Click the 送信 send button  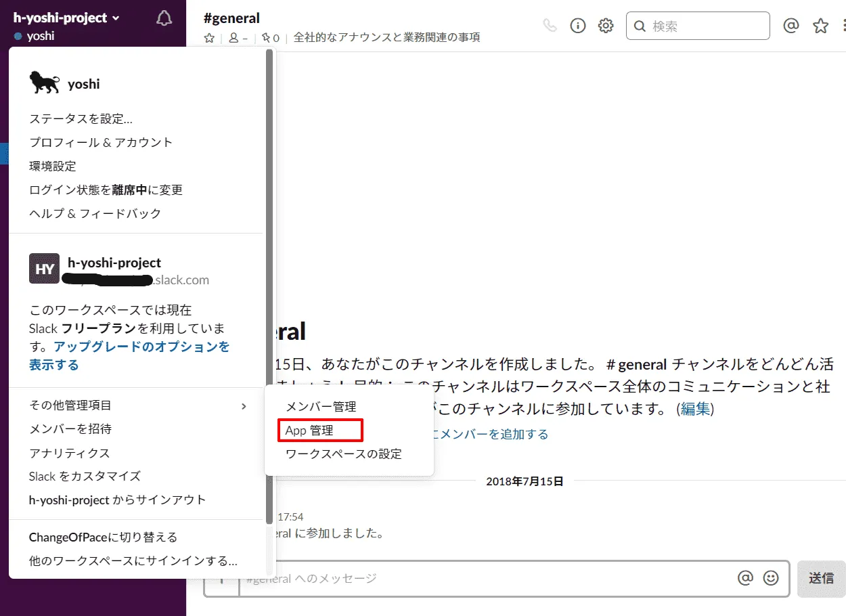tap(820, 578)
